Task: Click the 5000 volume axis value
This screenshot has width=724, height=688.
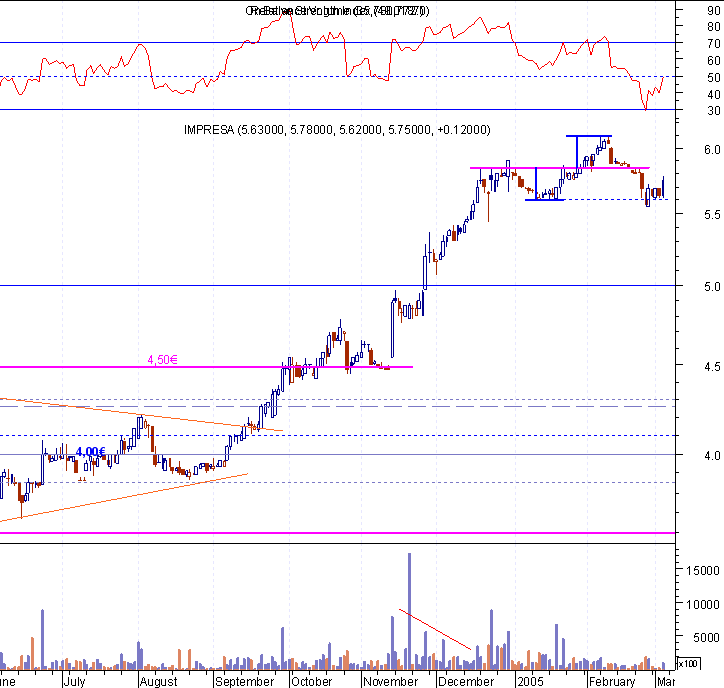Action: pyautogui.click(x=706, y=638)
